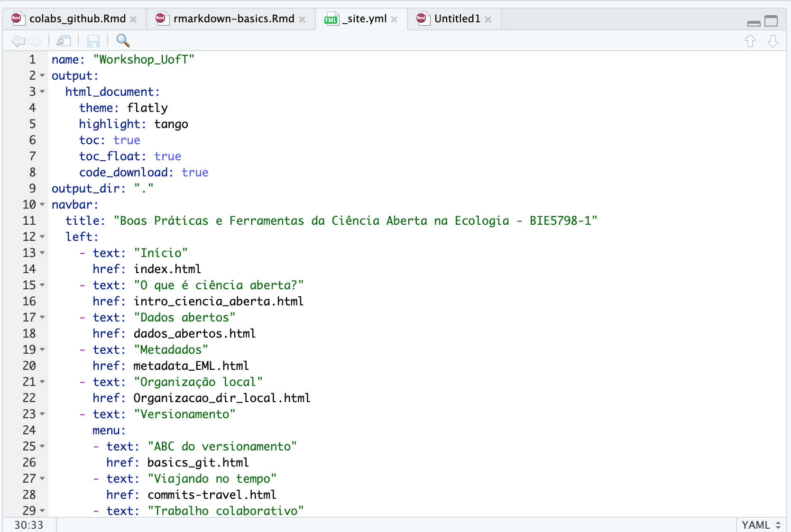This screenshot has height=532, width=791.
Task: Open YAML file type selector
Action: click(x=761, y=525)
